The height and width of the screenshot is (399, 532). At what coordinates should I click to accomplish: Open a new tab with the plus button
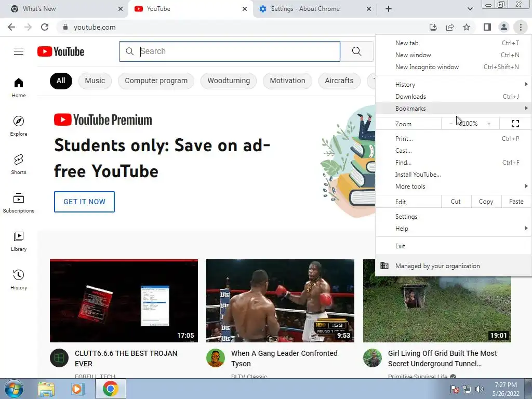pyautogui.click(x=389, y=9)
